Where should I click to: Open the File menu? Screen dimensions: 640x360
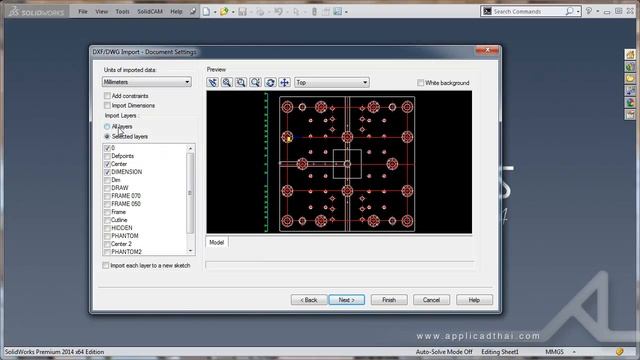click(x=83, y=11)
